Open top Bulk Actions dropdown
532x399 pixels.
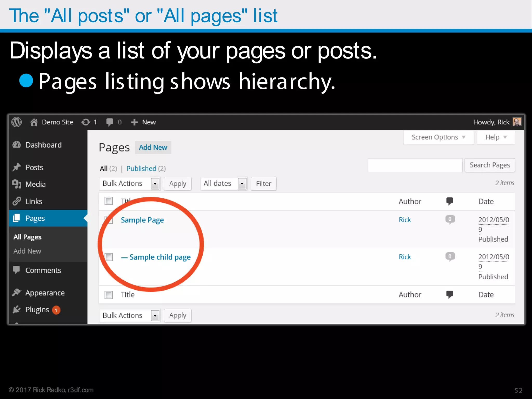(x=130, y=184)
